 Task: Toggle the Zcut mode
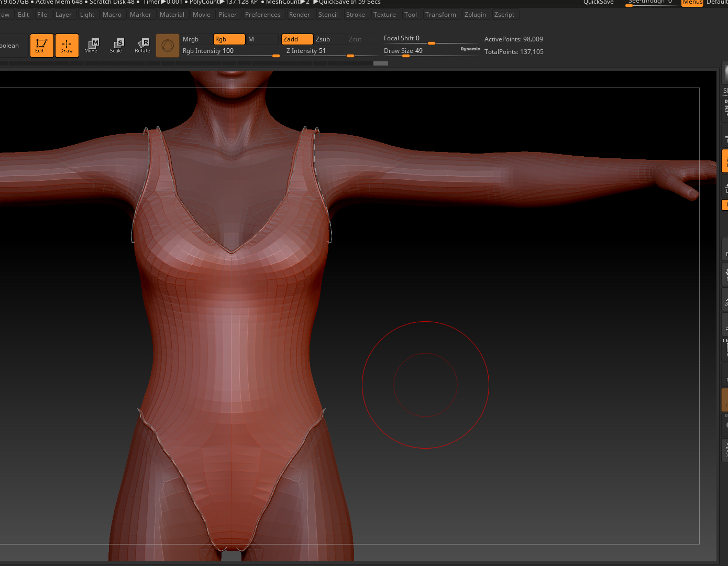362,39
